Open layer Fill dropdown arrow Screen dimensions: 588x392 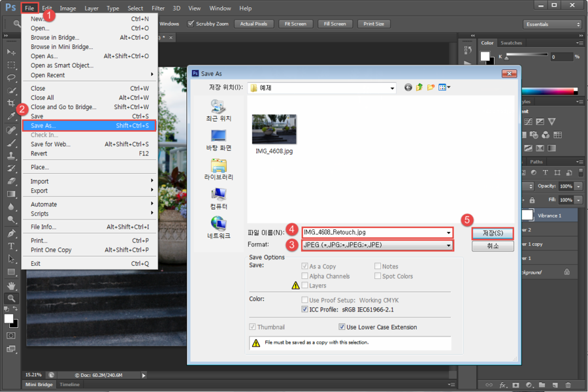point(579,201)
